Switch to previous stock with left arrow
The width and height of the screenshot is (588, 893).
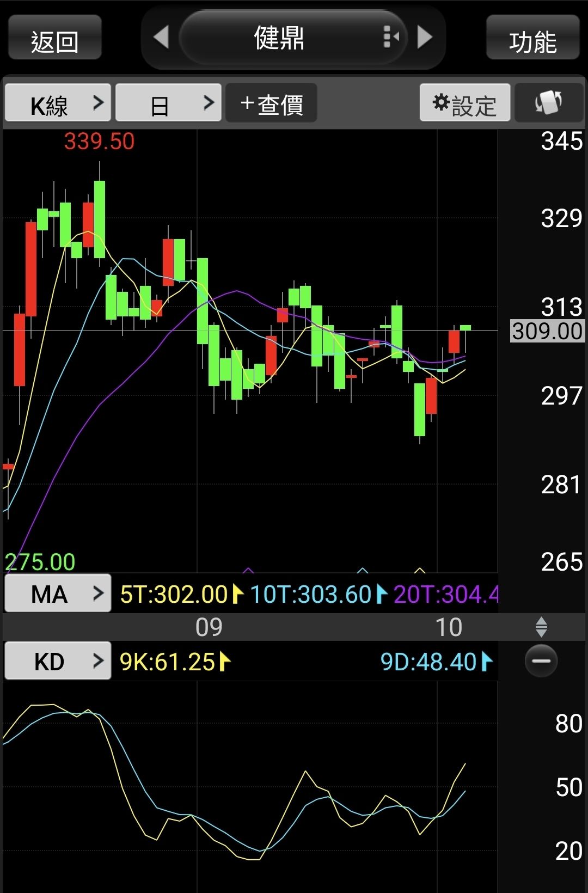click(161, 38)
